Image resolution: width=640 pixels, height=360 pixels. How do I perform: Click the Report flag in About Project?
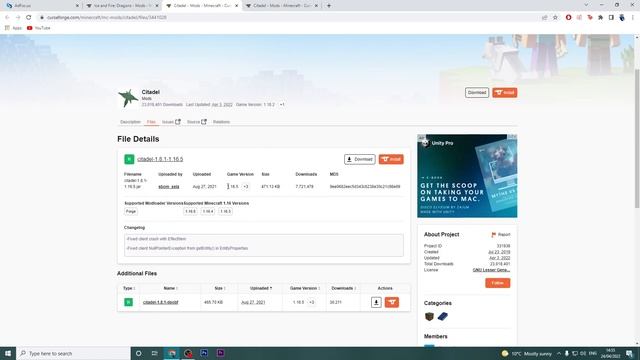click(x=500, y=235)
